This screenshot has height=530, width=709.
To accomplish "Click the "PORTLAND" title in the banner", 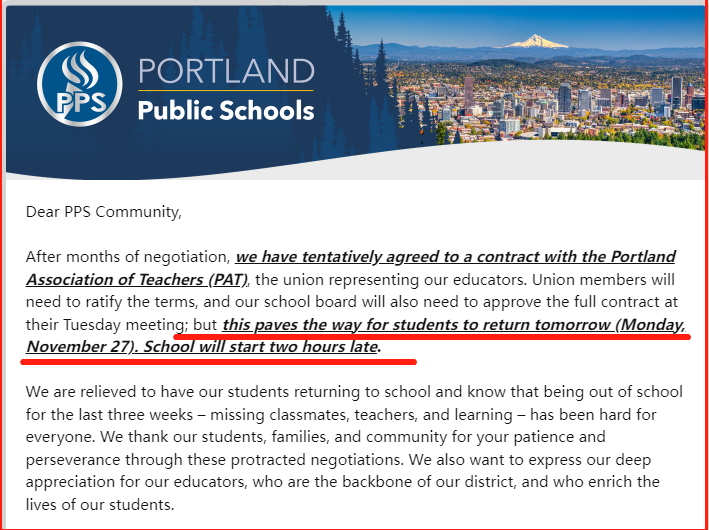I will [225, 71].
